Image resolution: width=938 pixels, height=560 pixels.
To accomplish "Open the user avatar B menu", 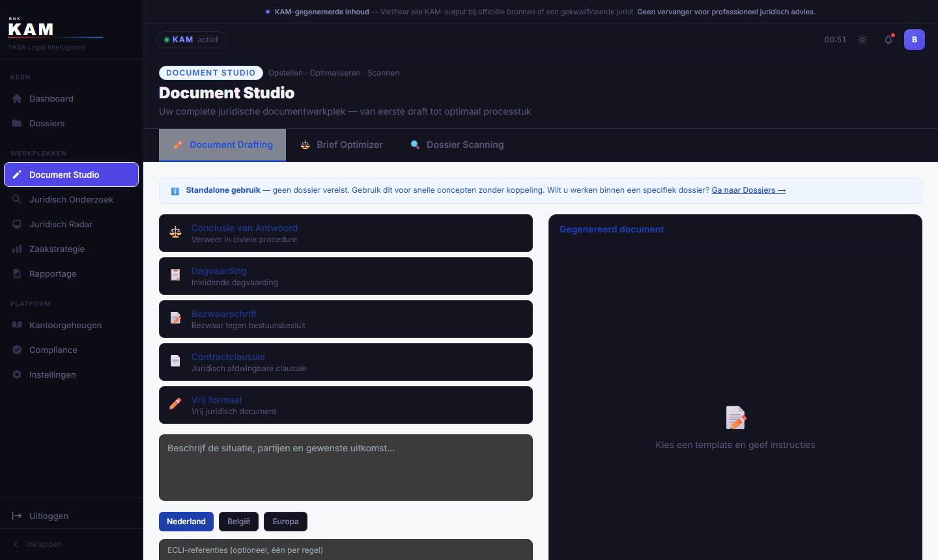I will 915,40.
